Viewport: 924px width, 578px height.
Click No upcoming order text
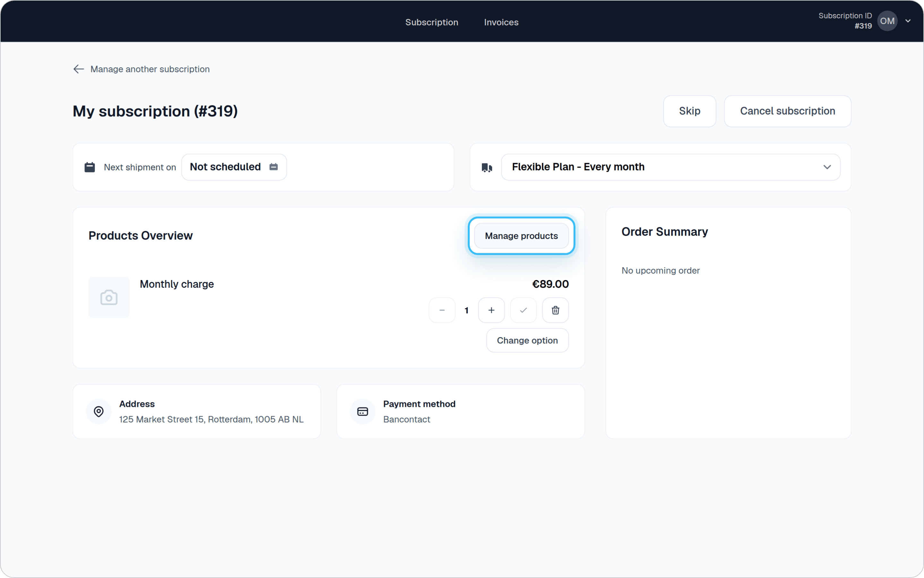(x=661, y=271)
